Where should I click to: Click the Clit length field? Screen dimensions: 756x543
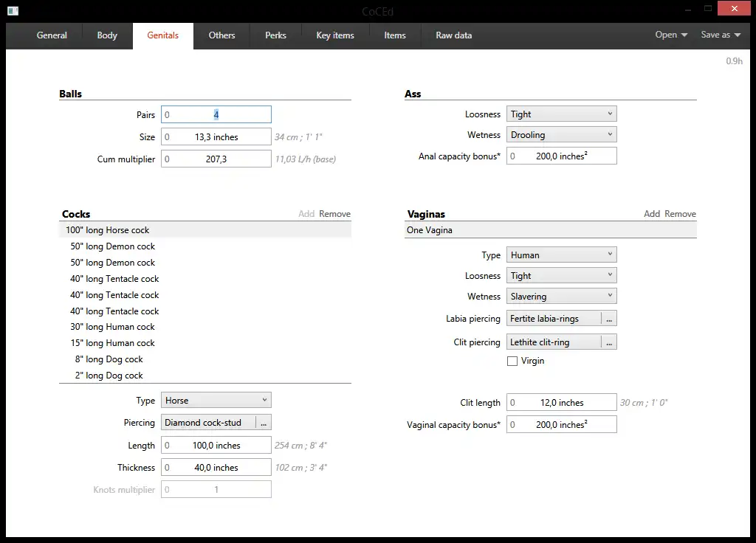tap(561, 402)
